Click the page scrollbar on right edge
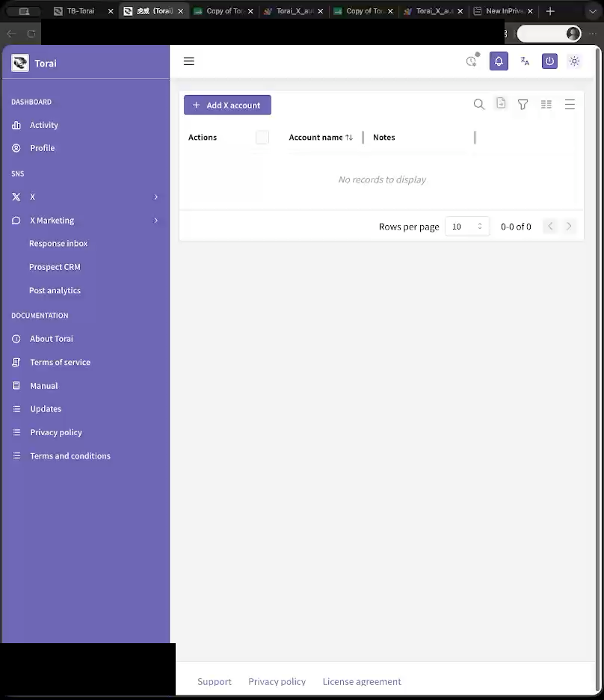The image size is (604, 700). (x=598, y=368)
